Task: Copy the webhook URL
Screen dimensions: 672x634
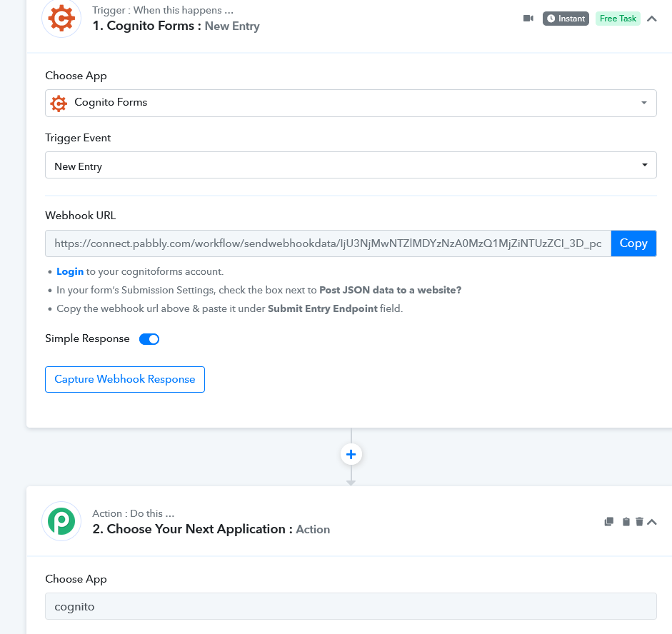Action: point(633,243)
